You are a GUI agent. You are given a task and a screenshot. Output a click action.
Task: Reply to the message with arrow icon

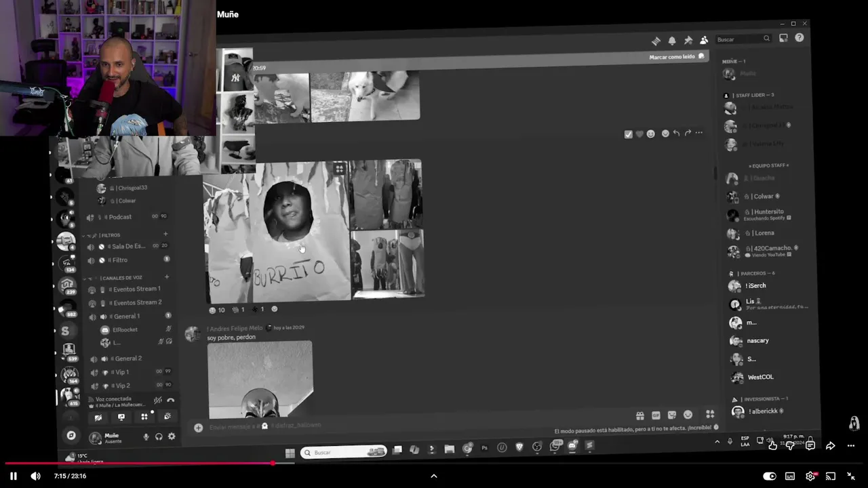tap(676, 134)
